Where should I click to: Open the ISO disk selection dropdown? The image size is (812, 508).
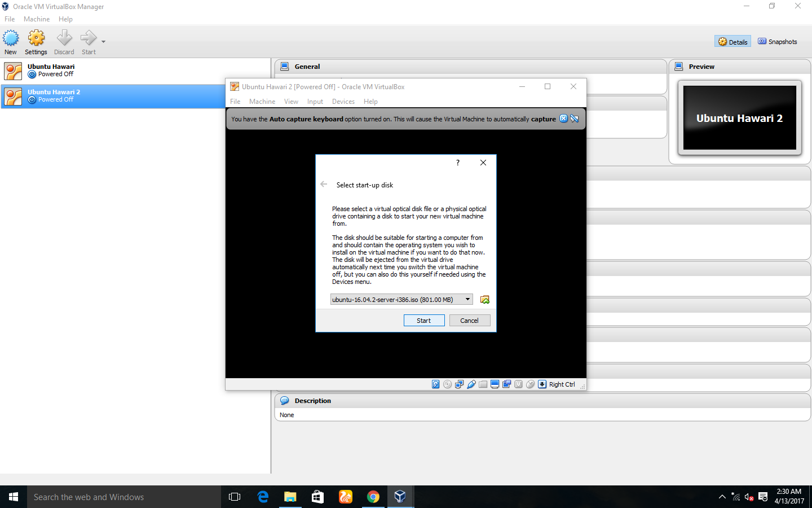coord(402,300)
